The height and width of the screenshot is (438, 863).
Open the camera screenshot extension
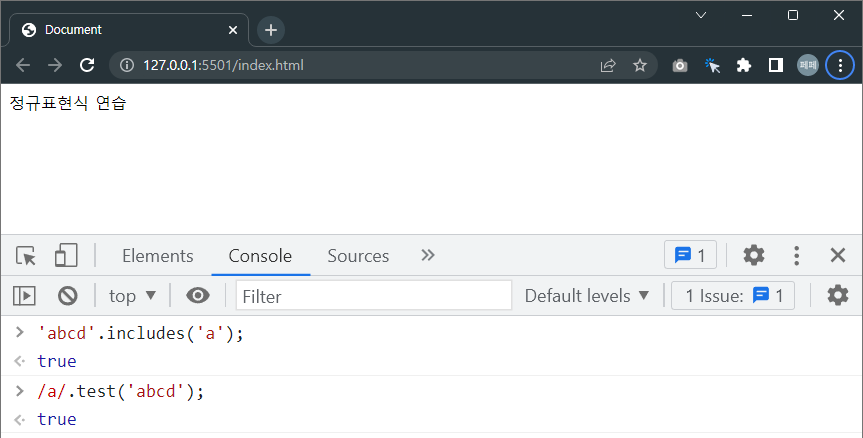[680, 66]
